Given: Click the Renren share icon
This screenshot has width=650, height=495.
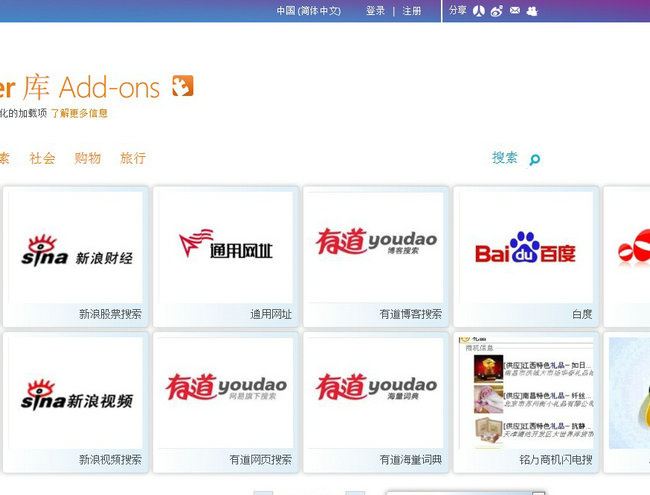Looking at the screenshot, I should (x=479, y=11).
